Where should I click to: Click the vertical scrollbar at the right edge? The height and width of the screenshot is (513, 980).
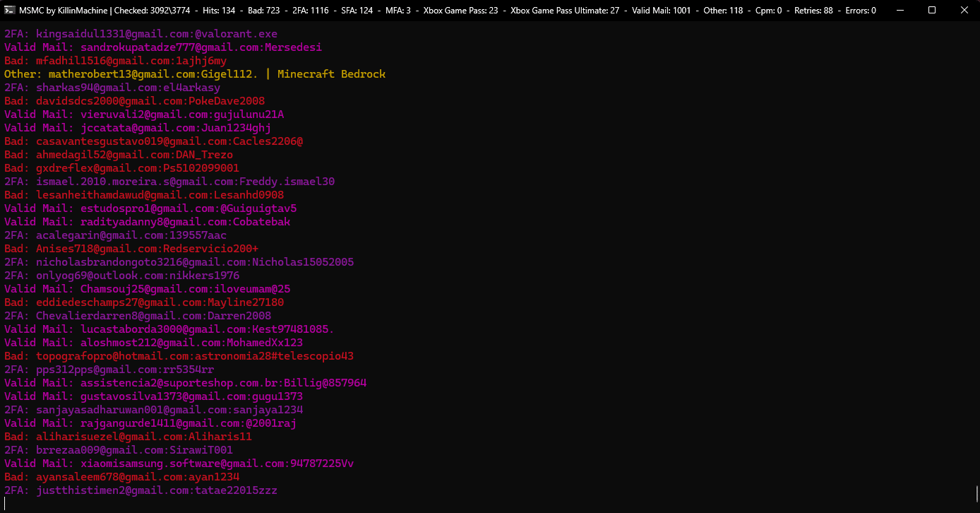976,492
